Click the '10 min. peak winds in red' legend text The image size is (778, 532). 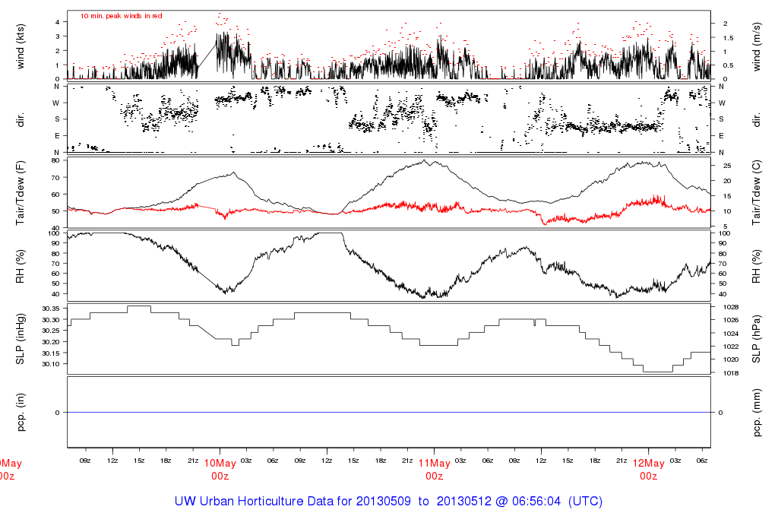click(121, 16)
